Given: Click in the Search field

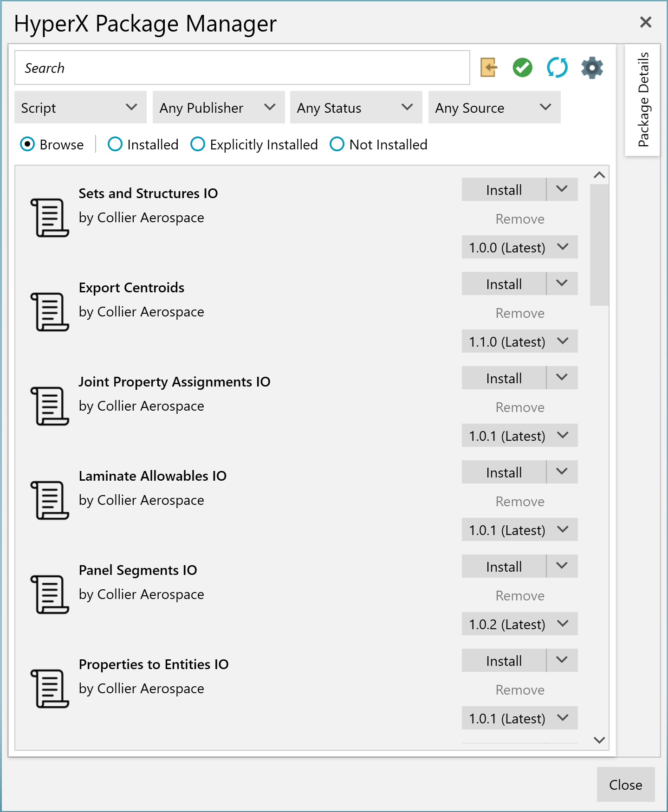Looking at the screenshot, I should click(x=242, y=68).
